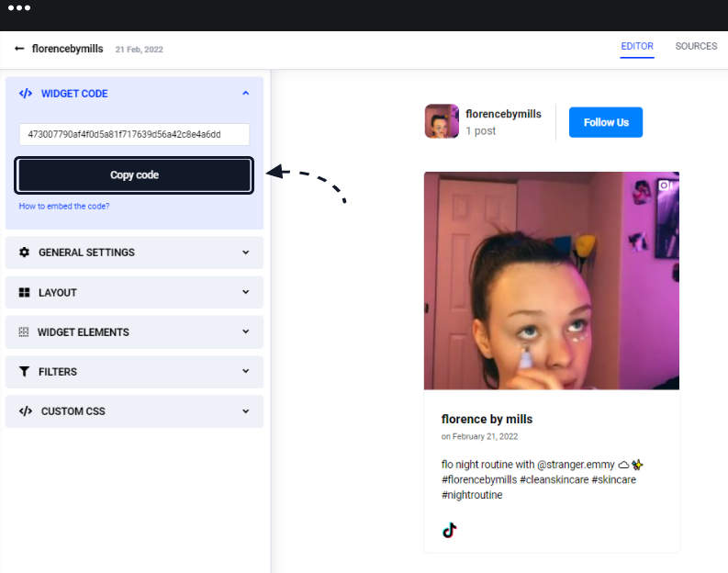This screenshot has width=728, height=573.
Task: Click the '1 post' count text
Action: [x=480, y=131]
